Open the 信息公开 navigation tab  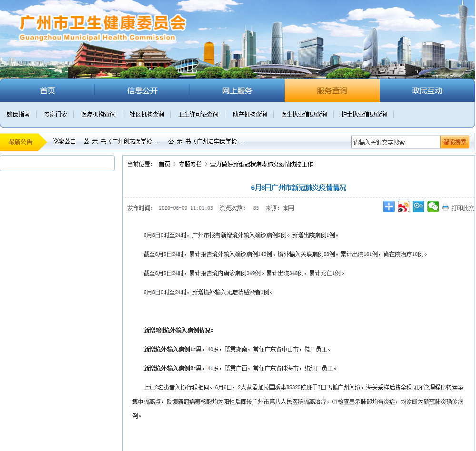tap(142, 90)
